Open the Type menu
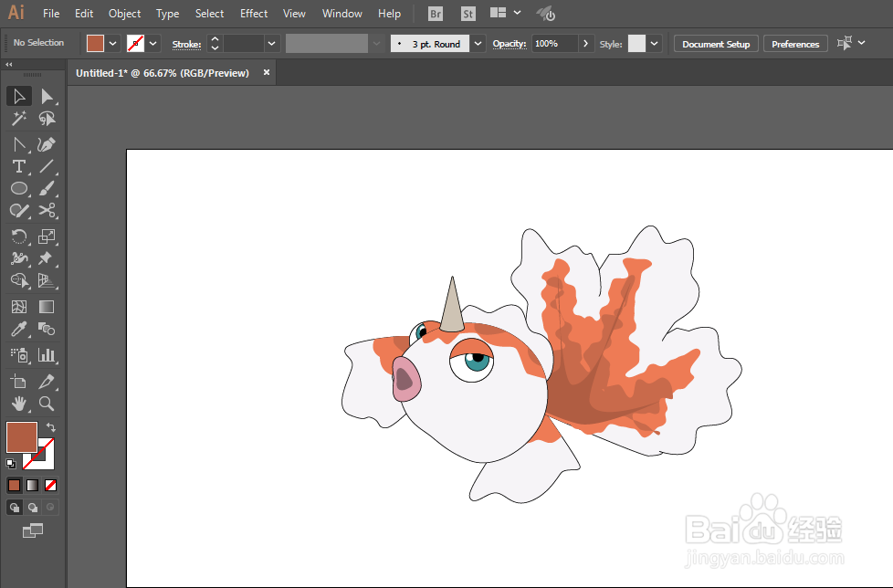This screenshot has width=893, height=588. pyautogui.click(x=167, y=13)
